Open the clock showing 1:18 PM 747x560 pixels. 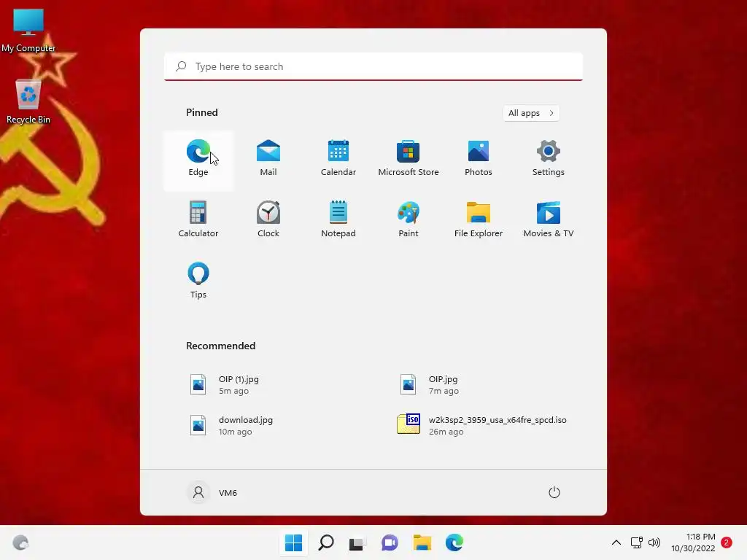(693, 542)
